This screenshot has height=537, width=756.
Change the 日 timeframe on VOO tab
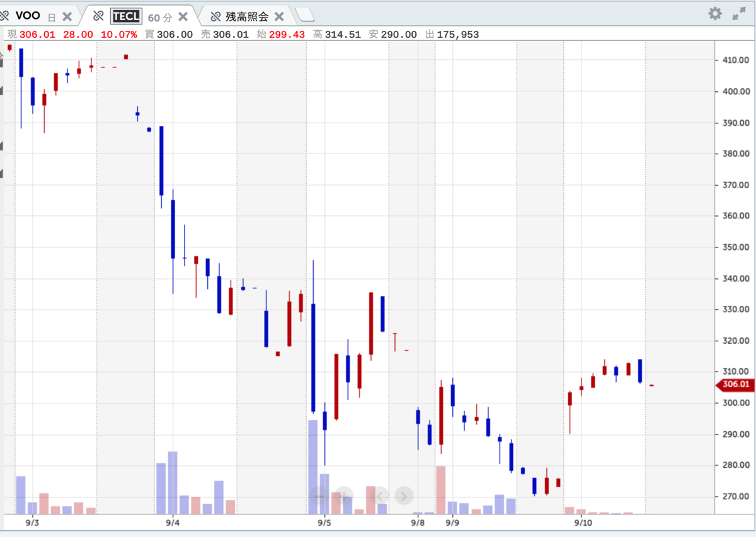click(x=52, y=16)
